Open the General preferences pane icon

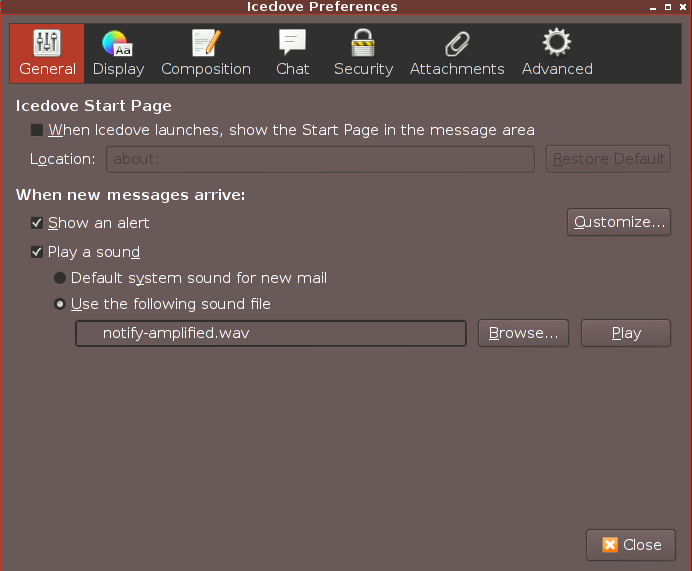(47, 53)
